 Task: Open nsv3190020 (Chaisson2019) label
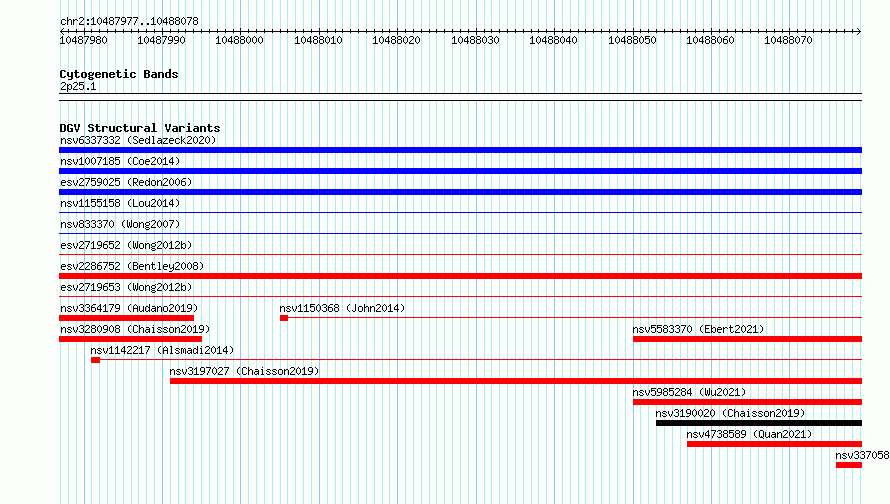pos(730,413)
